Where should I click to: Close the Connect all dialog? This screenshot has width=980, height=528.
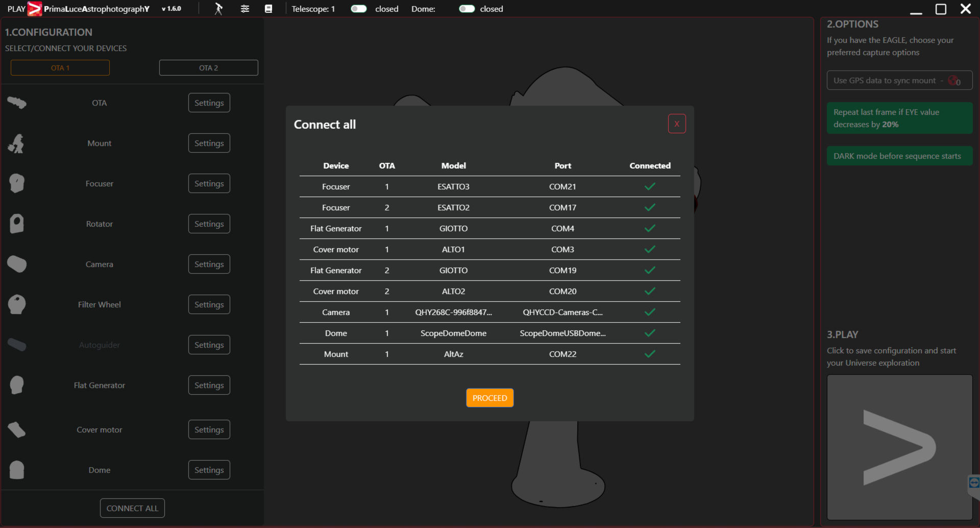point(677,124)
